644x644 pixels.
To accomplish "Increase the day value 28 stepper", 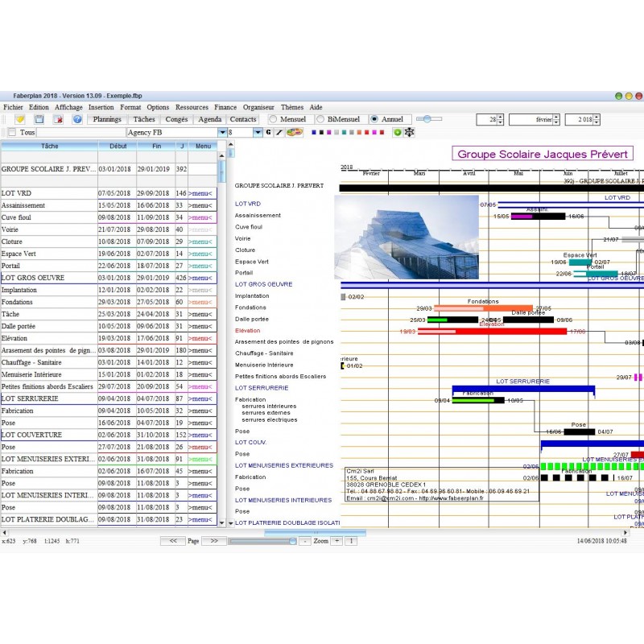I will click(x=500, y=117).
